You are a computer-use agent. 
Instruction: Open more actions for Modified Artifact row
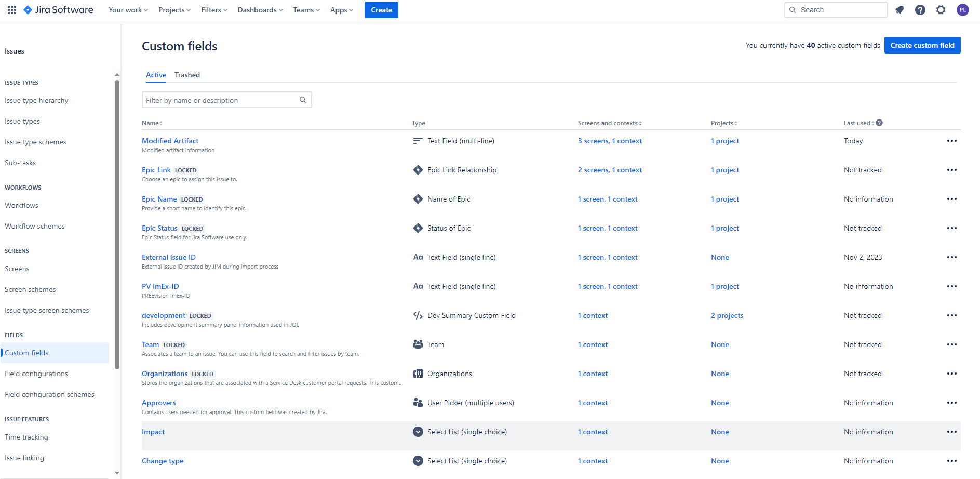(952, 141)
